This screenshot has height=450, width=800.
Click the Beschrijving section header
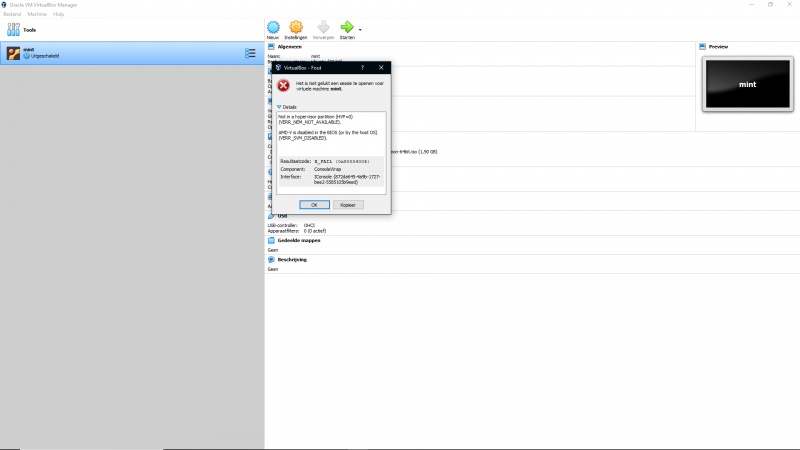click(x=292, y=260)
